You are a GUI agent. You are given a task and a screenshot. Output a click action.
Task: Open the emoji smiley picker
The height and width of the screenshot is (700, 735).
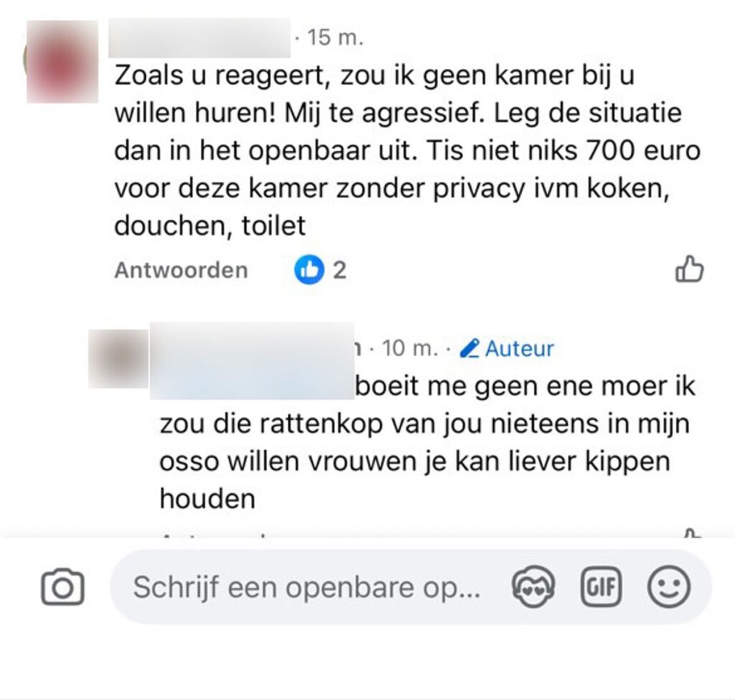coord(669,587)
